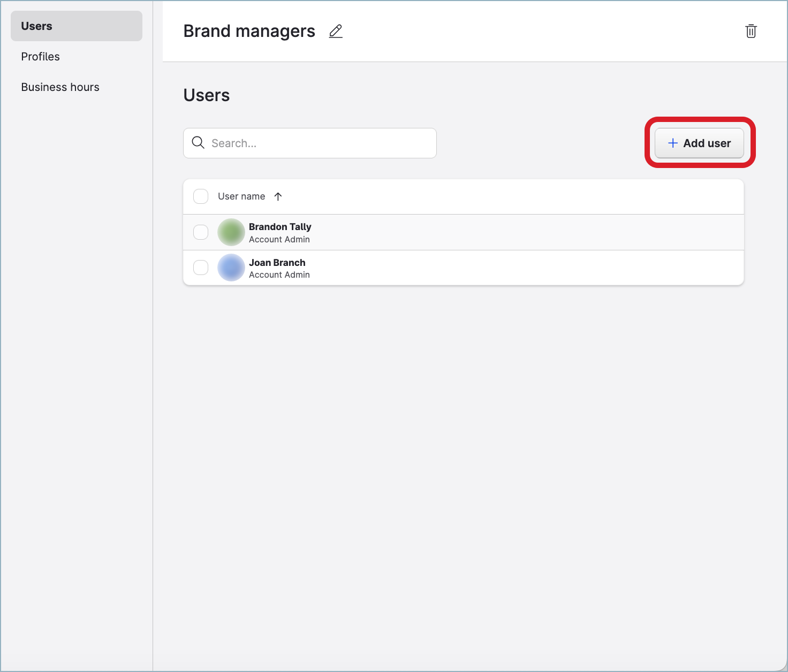Viewport: 788px width, 672px height.
Task: Go to Profiles in the sidebar
Action: 41,57
